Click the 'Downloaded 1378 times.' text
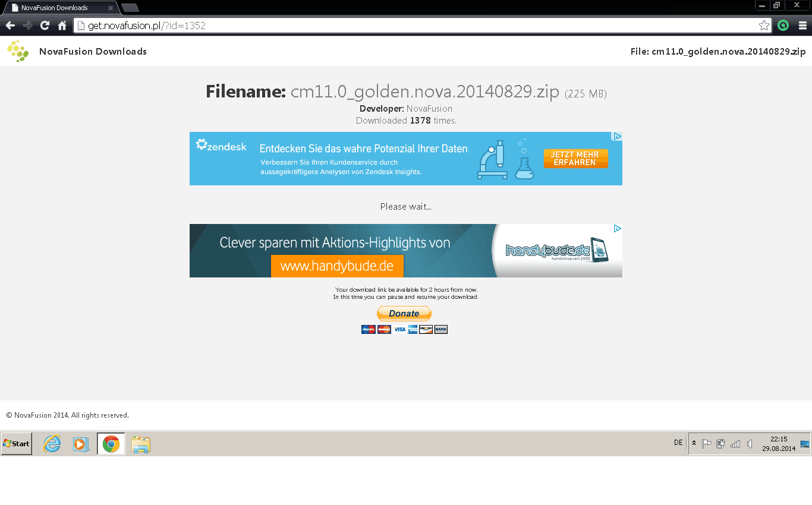 (406, 121)
